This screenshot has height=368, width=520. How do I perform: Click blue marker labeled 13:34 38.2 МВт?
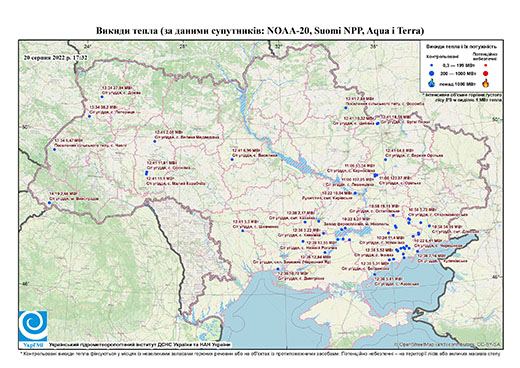tap(89, 116)
